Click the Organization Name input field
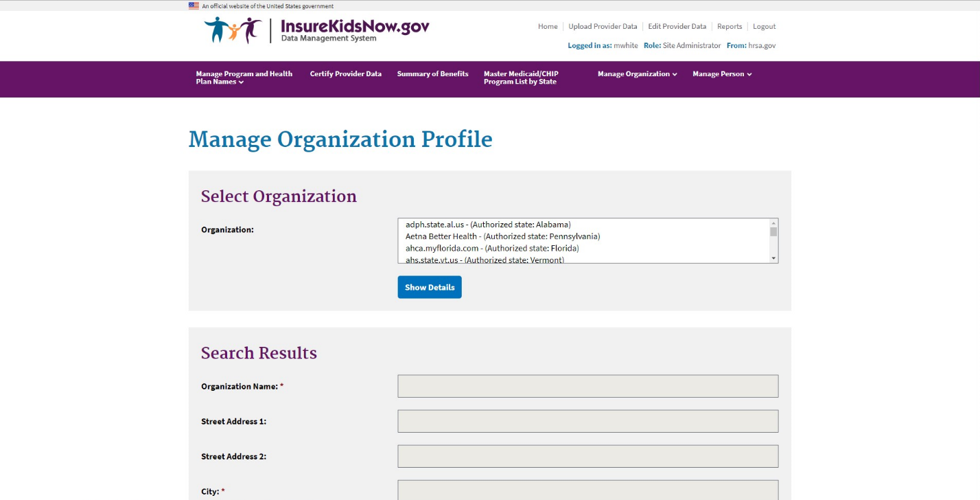This screenshot has width=980, height=500. click(x=588, y=386)
